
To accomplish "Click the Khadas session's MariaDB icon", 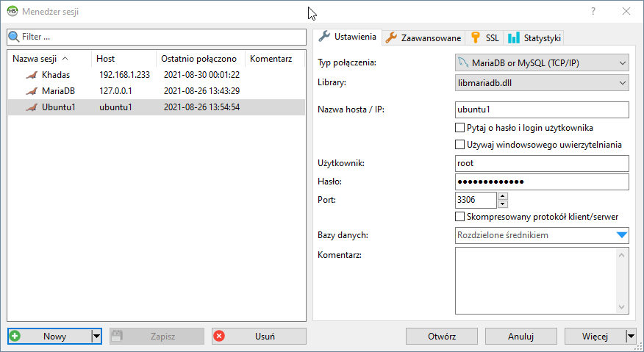I will (30, 75).
